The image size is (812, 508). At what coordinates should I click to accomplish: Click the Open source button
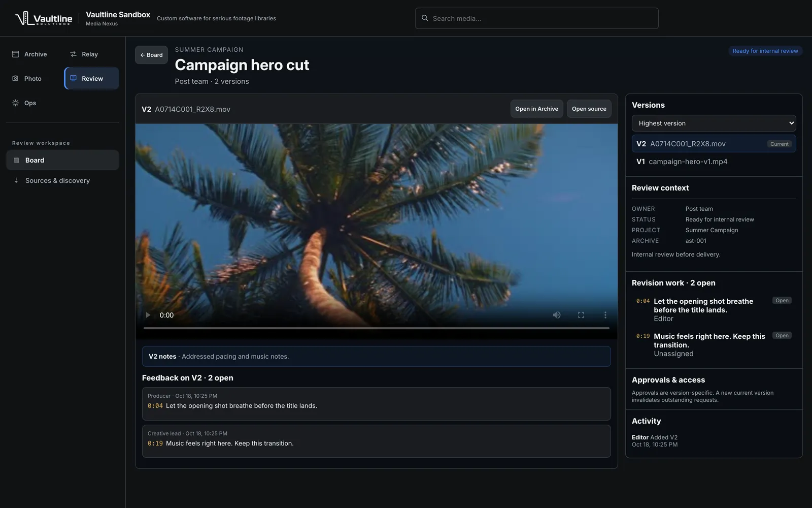click(x=589, y=109)
